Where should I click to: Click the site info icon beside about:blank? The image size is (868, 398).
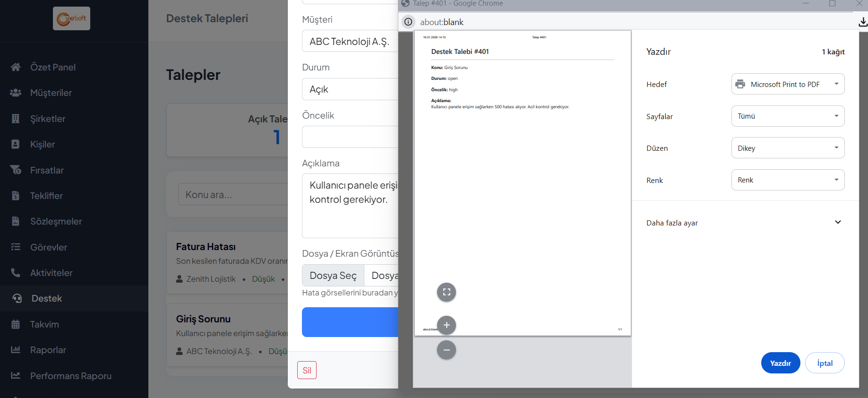pos(408,22)
